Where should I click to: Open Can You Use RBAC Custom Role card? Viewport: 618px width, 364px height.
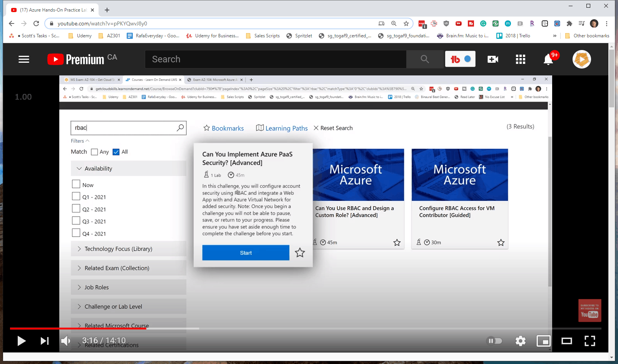[358, 199]
